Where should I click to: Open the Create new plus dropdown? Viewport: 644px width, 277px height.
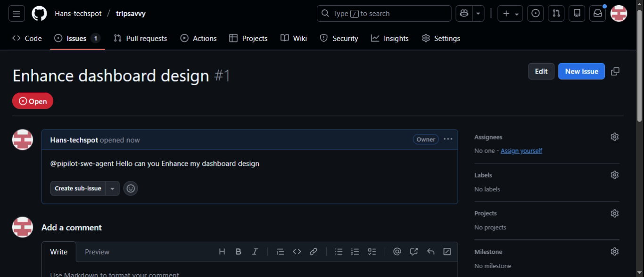tap(510, 14)
